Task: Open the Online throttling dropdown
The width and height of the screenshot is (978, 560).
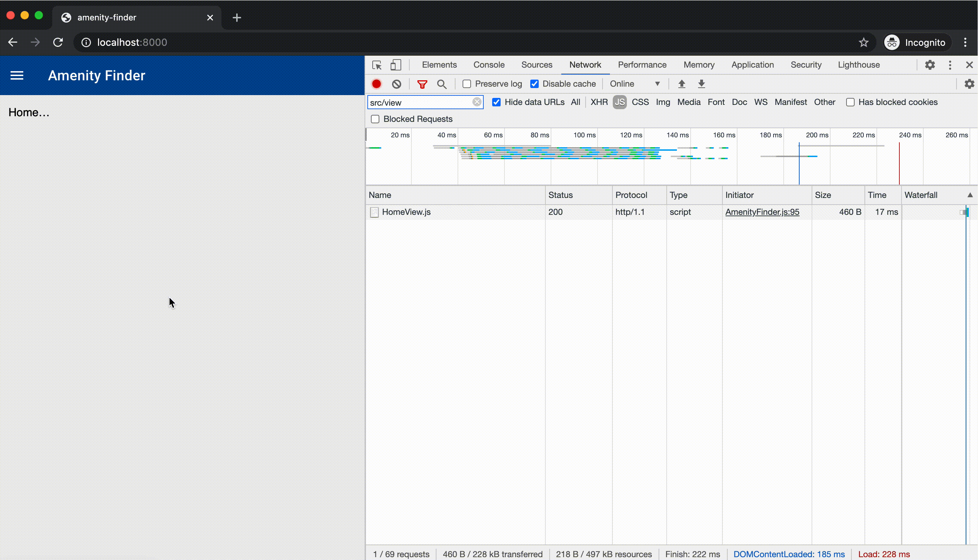Action: [635, 84]
